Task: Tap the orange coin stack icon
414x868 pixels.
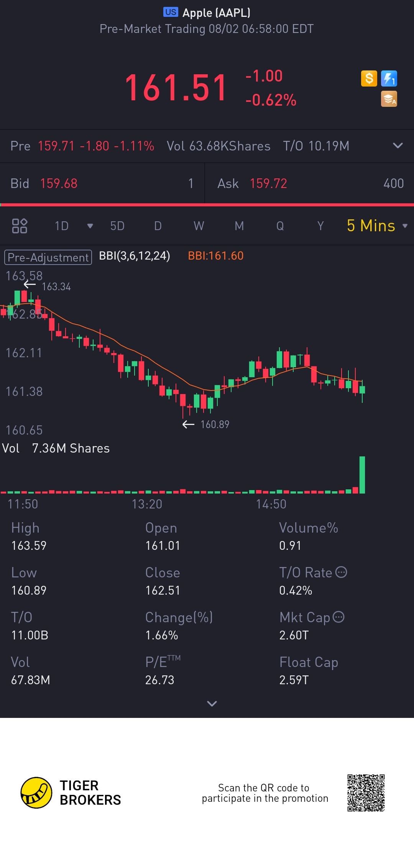Action: pyautogui.click(x=389, y=99)
